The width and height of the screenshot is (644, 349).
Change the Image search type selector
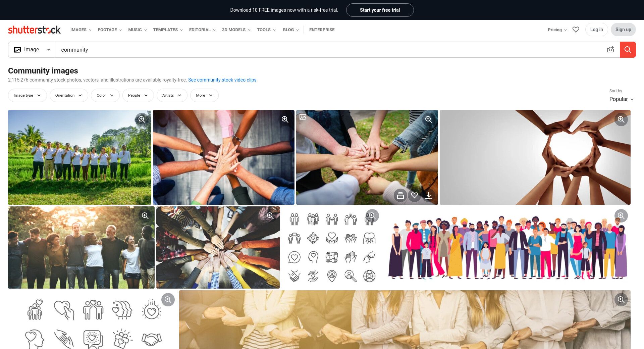pyautogui.click(x=32, y=50)
